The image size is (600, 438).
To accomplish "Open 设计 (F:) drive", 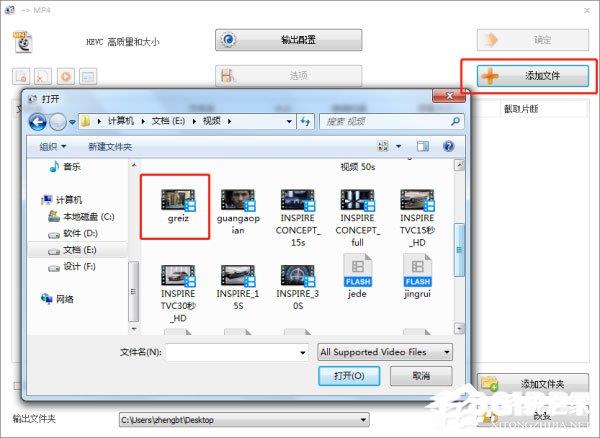I will pyautogui.click(x=72, y=266).
